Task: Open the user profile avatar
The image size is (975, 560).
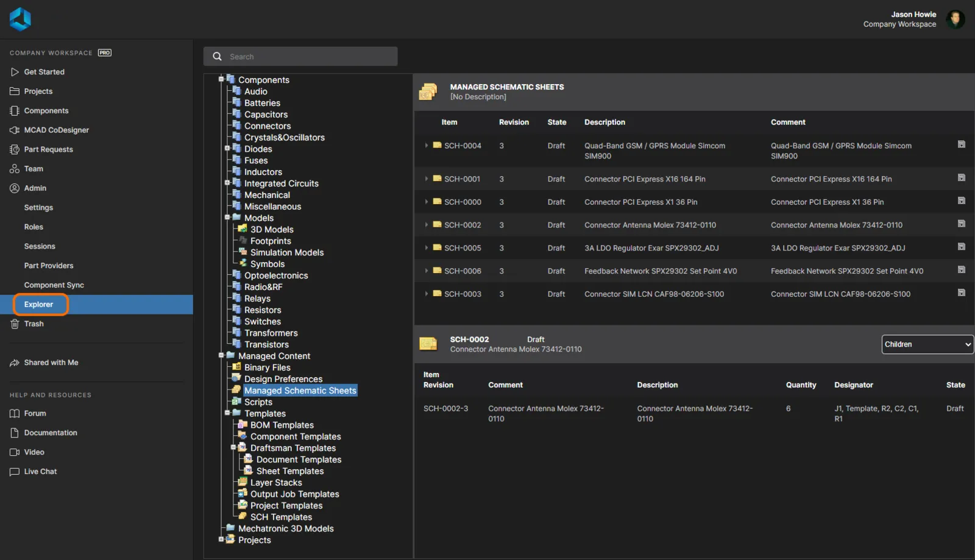Action: pyautogui.click(x=955, y=19)
